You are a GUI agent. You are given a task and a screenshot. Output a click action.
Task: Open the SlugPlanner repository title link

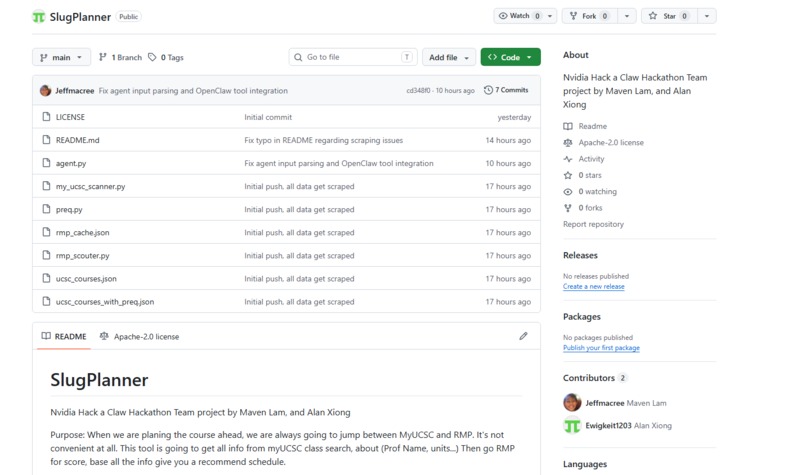(x=80, y=17)
